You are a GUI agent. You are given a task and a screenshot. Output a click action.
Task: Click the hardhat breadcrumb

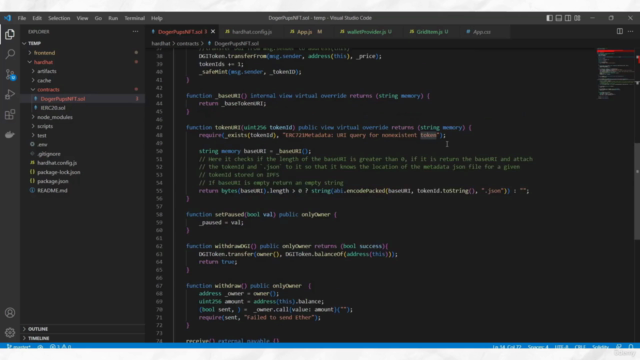pos(161,43)
